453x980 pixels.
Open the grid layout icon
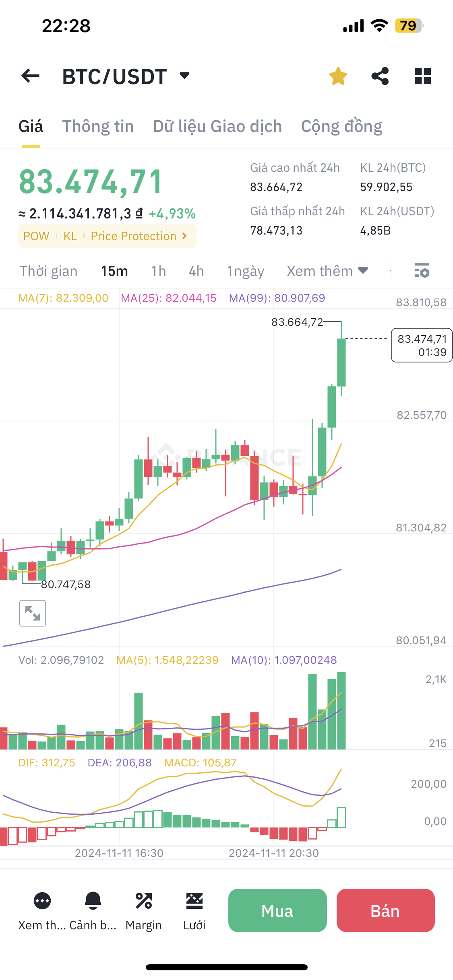click(x=422, y=76)
